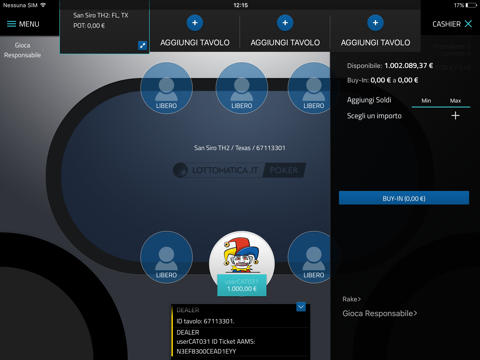This screenshot has height=360, width=480.
Task: Click the Aggiungi Soldi slider track
Action: (x=441, y=107)
